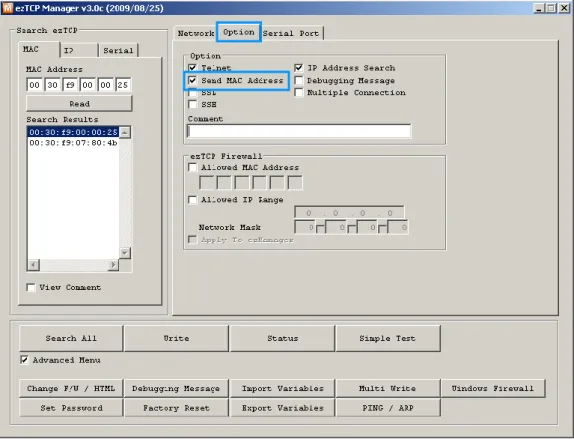Click the PING / ARP button
574x439 pixels.
[x=388, y=408]
